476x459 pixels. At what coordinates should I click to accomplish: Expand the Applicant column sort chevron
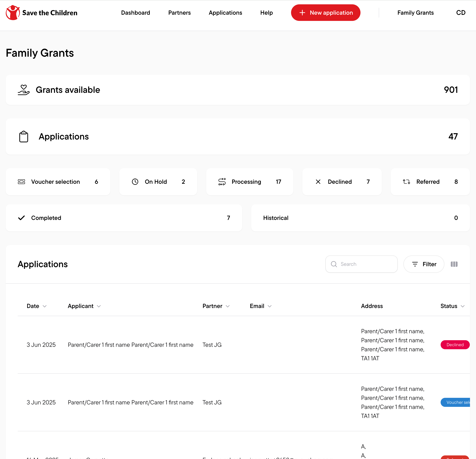pyautogui.click(x=99, y=306)
